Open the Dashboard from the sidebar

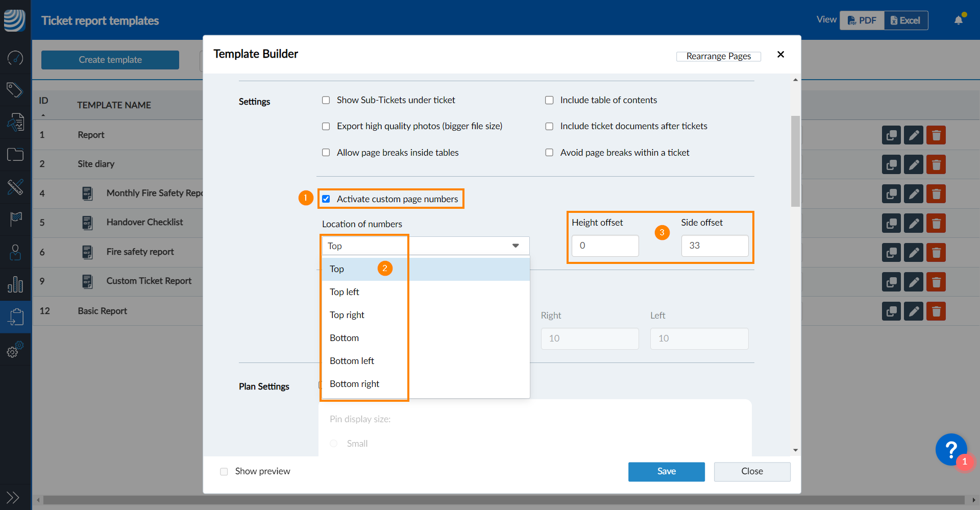tap(15, 58)
